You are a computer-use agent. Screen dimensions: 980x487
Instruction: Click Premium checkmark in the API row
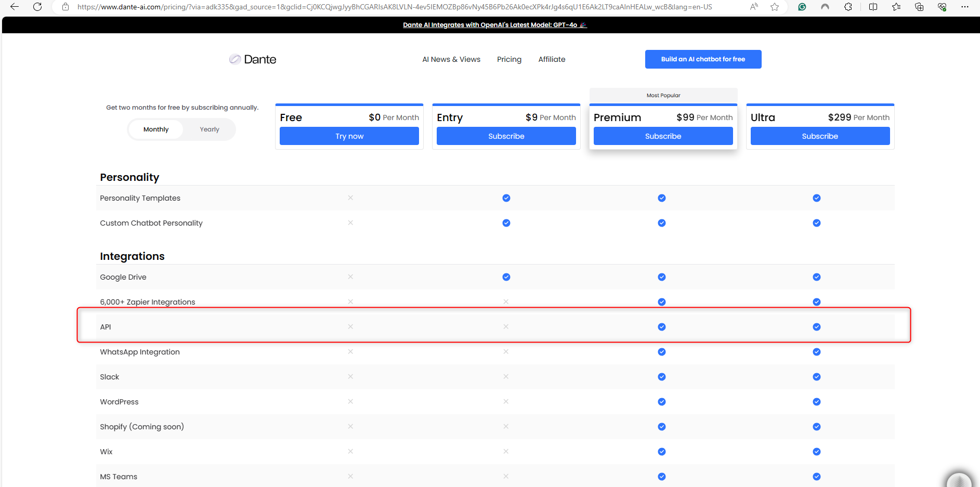pos(662,327)
